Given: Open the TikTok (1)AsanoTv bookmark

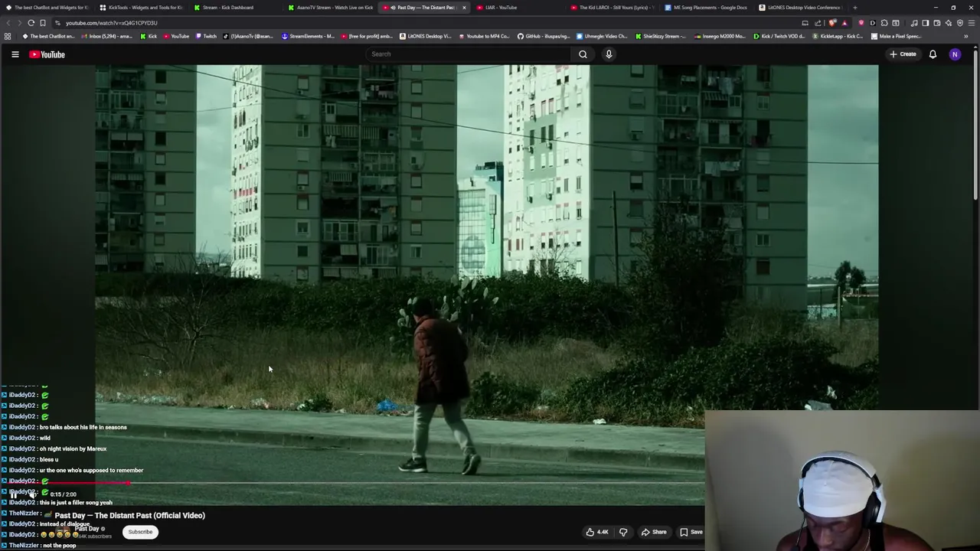Looking at the screenshot, I should 248,36.
